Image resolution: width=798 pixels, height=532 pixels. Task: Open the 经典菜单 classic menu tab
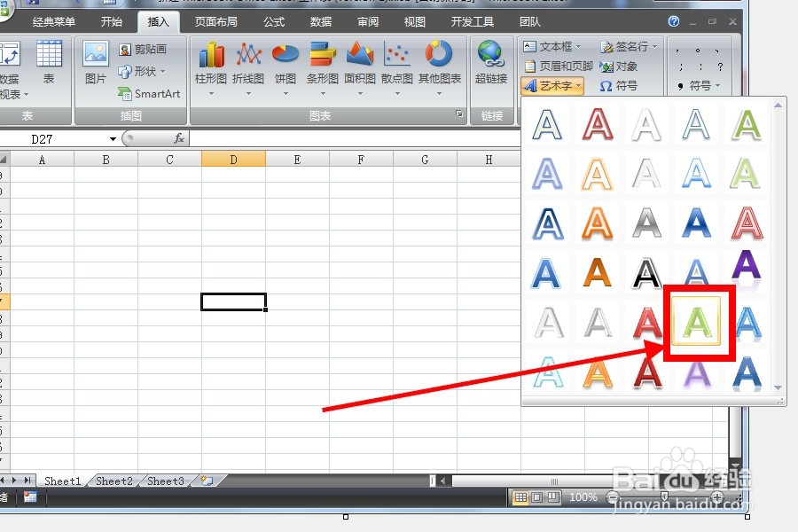53,22
